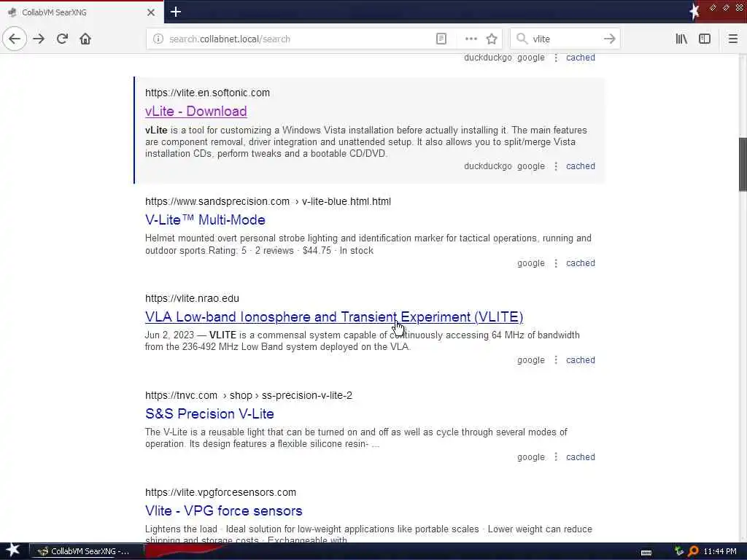Toggle reader view in address bar
The image size is (747, 560).
[x=441, y=39]
